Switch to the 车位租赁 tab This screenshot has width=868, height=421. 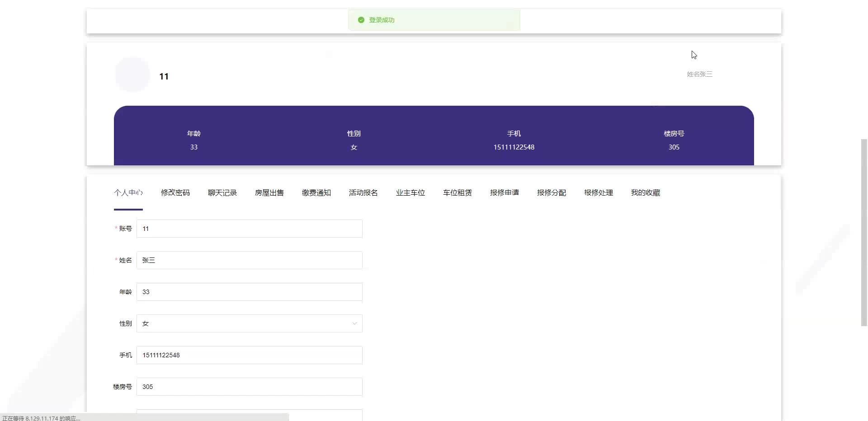[458, 193]
